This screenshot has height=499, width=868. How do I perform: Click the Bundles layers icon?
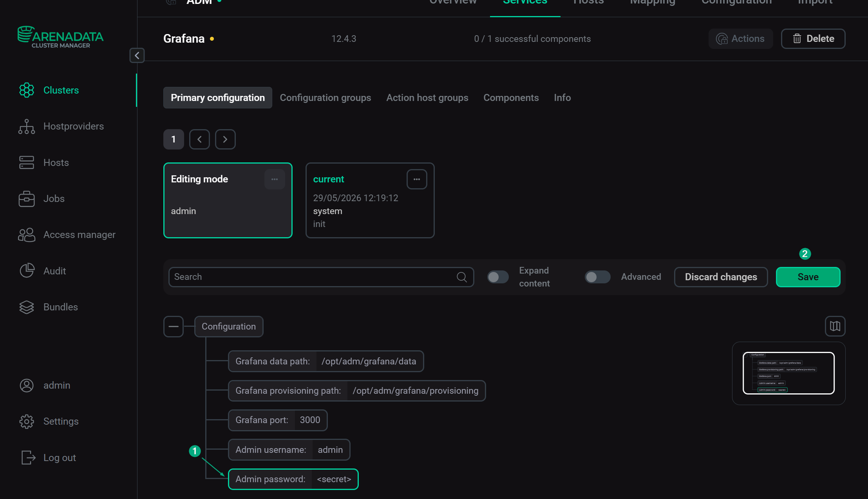tap(27, 307)
